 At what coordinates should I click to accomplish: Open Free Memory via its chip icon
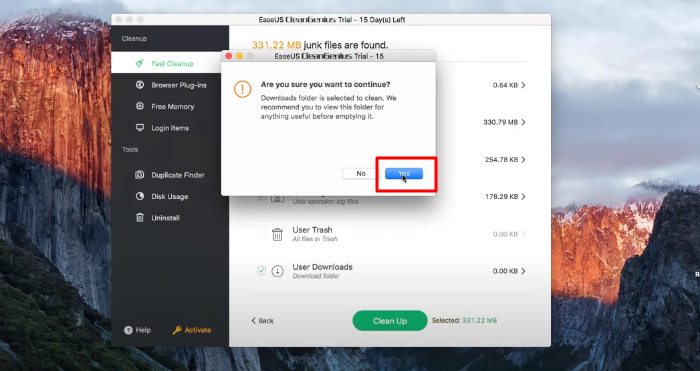pos(140,106)
